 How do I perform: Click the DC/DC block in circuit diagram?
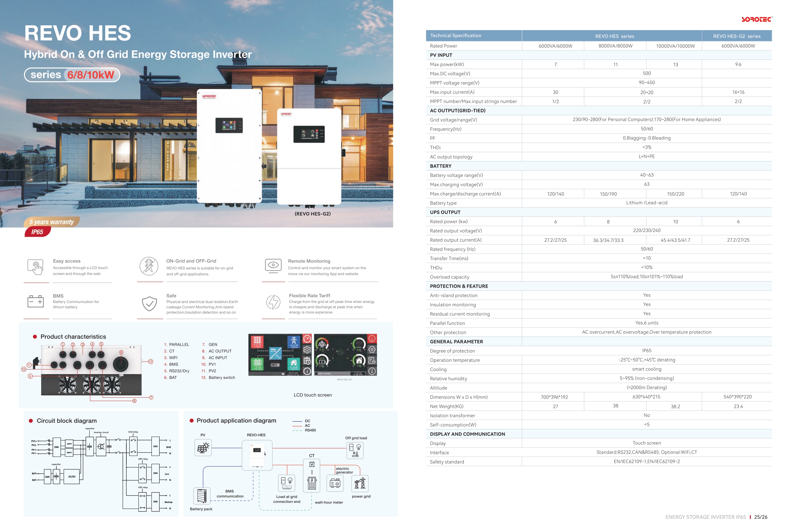pos(72,477)
